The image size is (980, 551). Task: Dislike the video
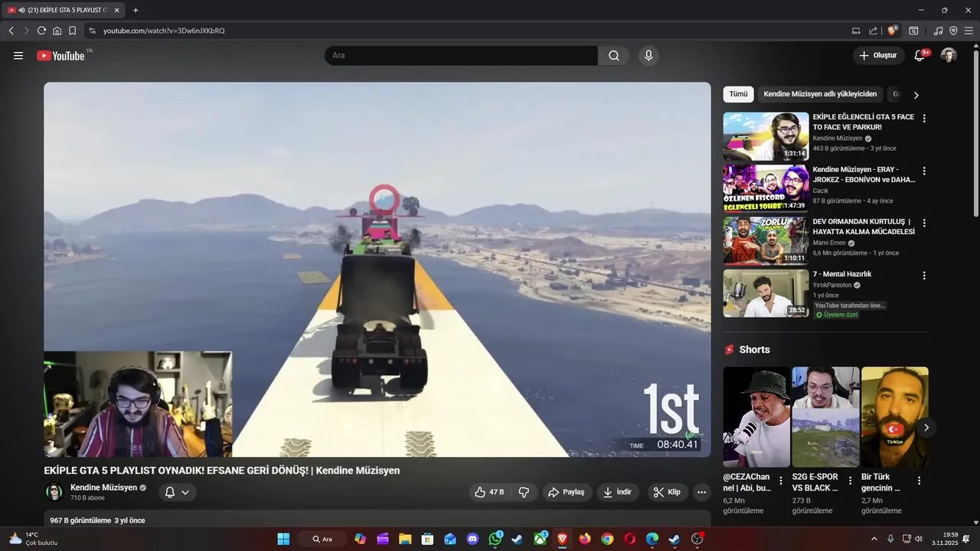click(524, 492)
